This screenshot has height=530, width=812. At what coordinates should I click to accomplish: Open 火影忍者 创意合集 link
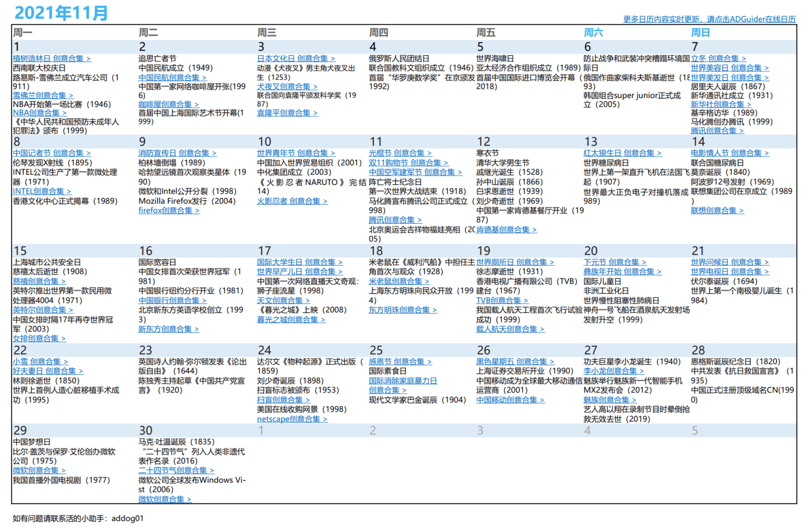292,201
